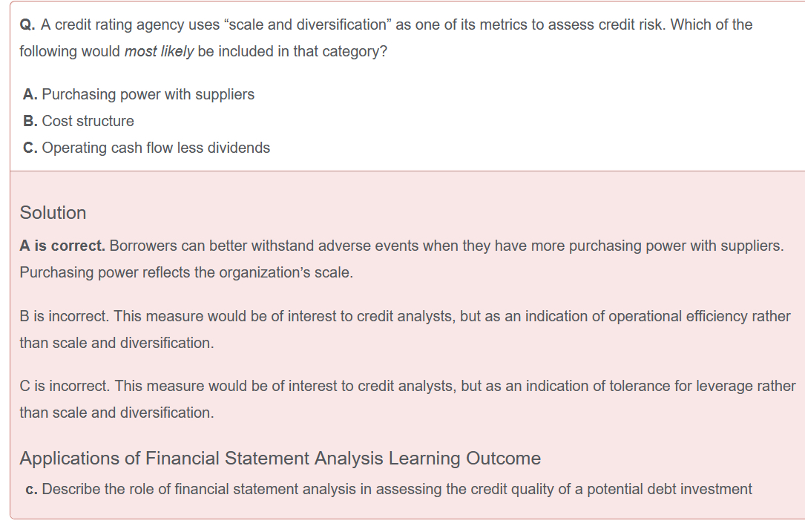Select answer A, Purchasing power with suppliers
Image resolution: width=805 pixels, height=532 pixels.
point(148,95)
